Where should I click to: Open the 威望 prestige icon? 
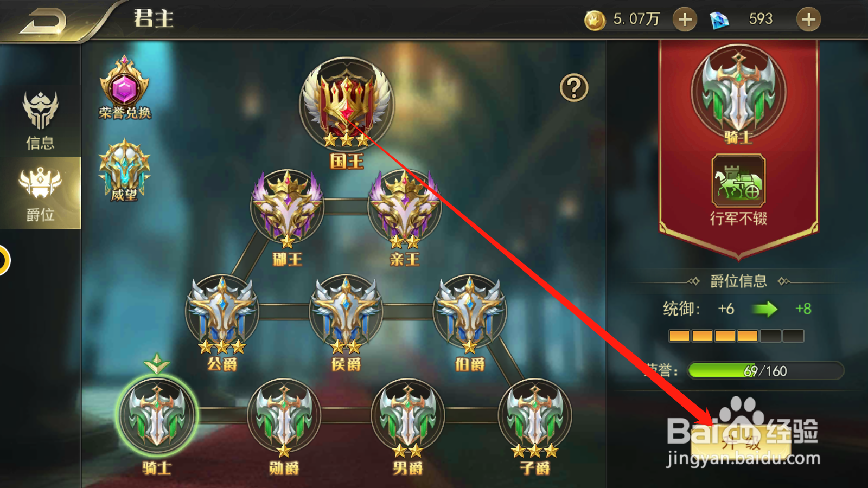124,170
